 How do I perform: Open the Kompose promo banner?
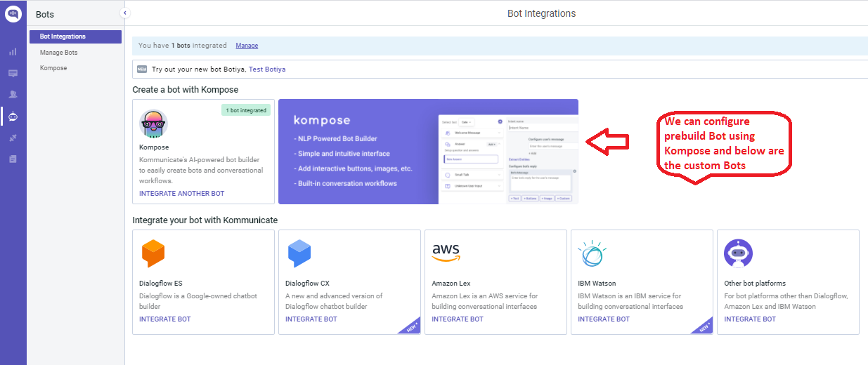[428, 152]
